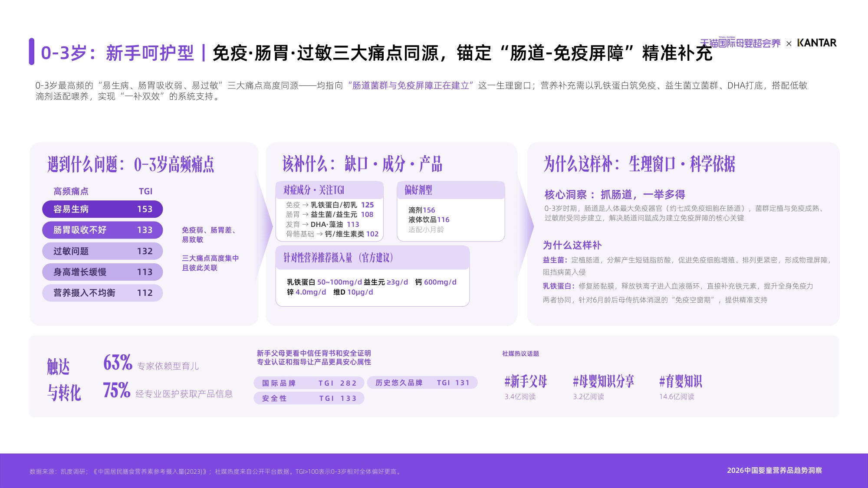868x488 pixels.
Task: Click the 数据来源 footer note
Action: pyautogui.click(x=216, y=472)
